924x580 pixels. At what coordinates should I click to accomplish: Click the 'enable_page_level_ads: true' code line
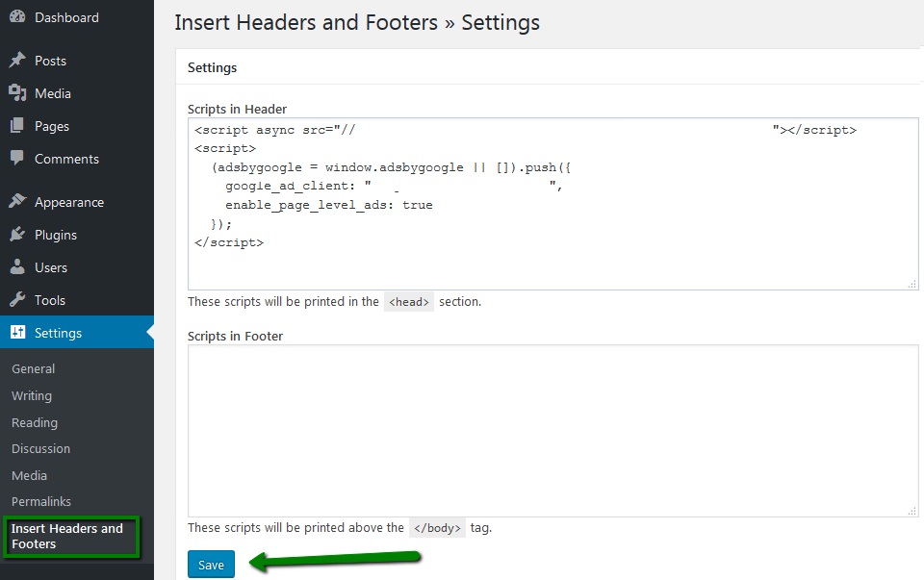(x=329, y=205)
